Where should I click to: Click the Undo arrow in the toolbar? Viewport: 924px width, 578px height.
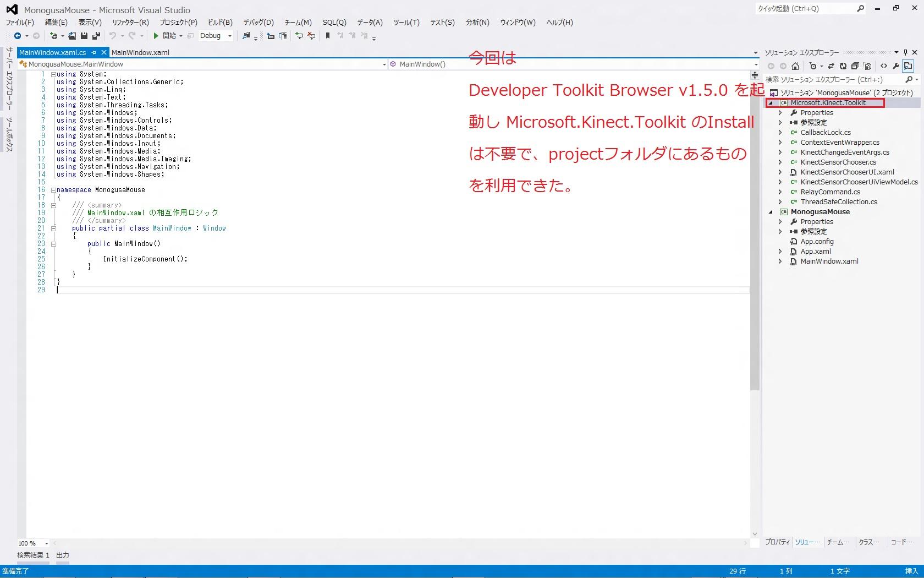tap(113, 36)
